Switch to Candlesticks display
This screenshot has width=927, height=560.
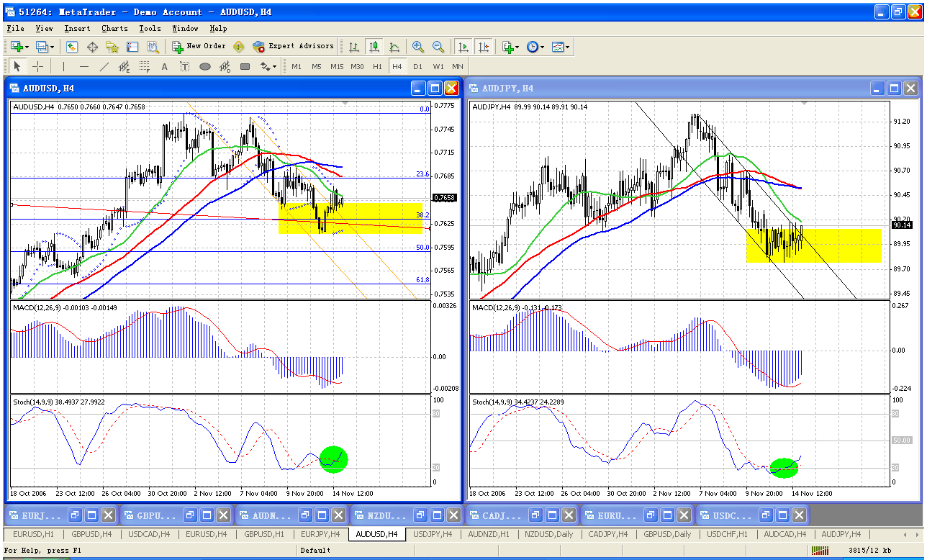(x=374, y=47)
